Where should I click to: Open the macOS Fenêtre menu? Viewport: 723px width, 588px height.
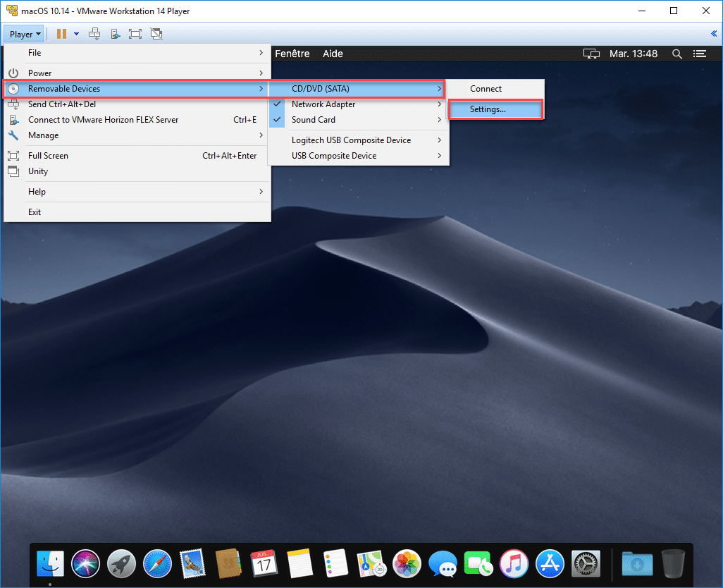point(292,54)
